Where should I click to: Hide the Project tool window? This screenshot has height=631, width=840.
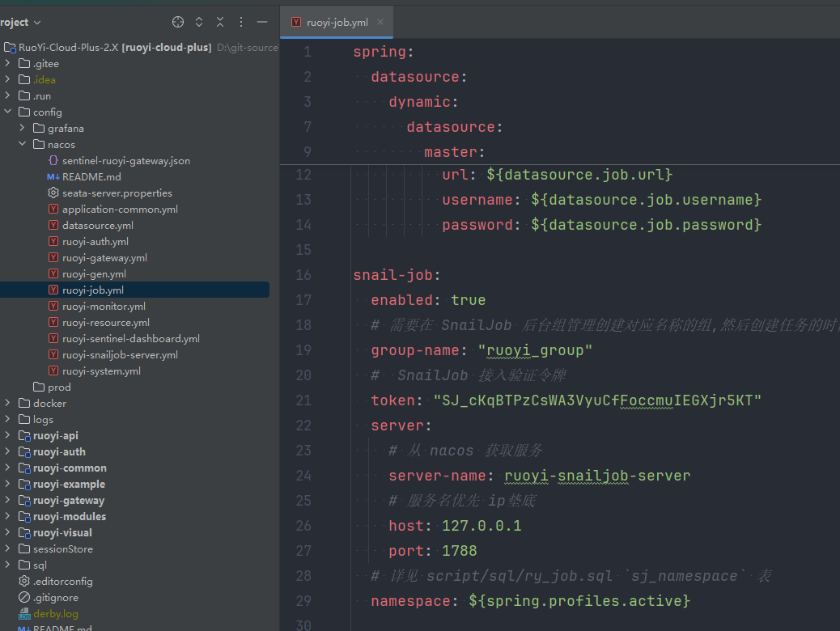click(262, 22)
